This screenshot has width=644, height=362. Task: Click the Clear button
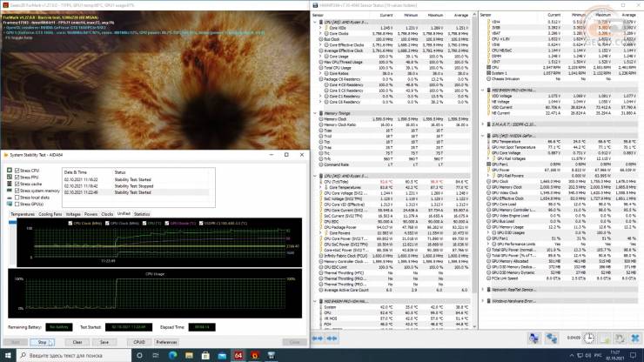[x=77, y=342]
